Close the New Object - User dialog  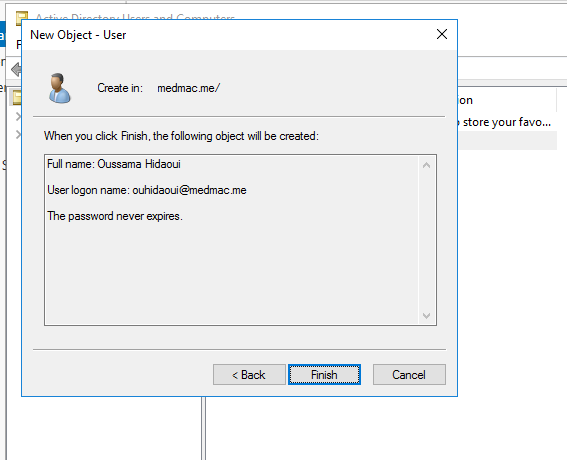[x=442, y=34]
